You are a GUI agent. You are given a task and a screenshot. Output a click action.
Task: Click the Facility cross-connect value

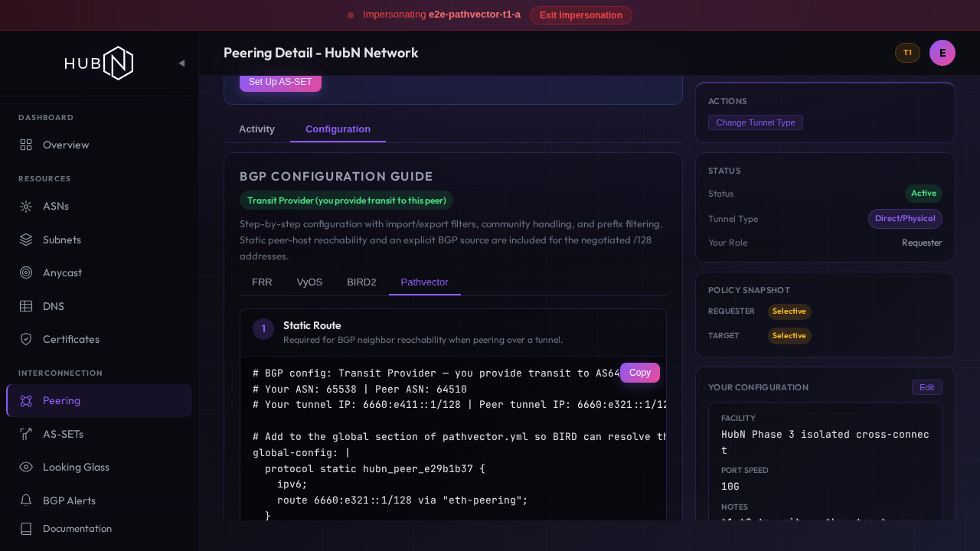pos(825,442)
